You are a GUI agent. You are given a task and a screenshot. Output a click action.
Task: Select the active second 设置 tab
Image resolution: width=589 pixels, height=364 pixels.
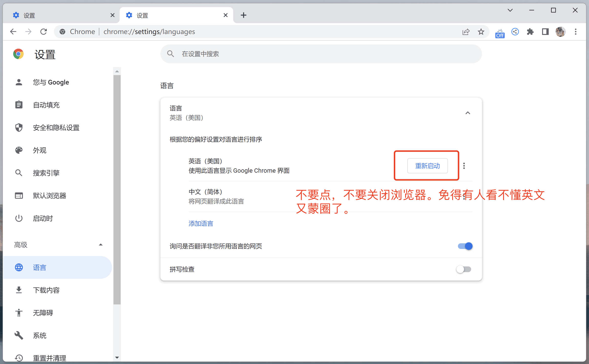[176, 15]
